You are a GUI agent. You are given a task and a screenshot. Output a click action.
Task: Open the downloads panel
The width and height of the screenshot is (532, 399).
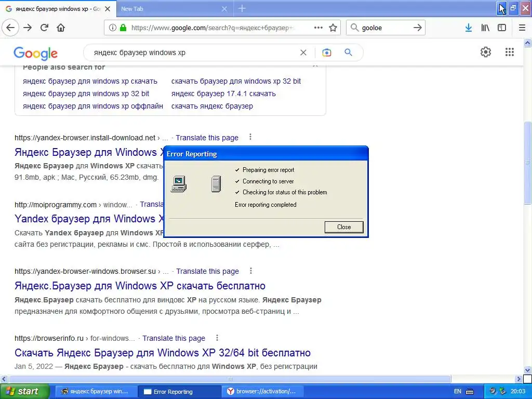tap(469, 28)
